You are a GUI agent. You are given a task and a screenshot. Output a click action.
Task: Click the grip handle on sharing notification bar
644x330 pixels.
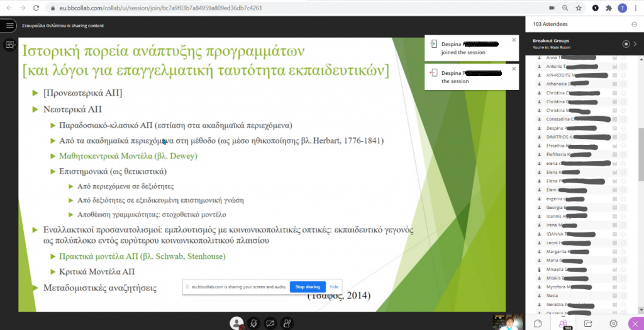coord(187,287)
